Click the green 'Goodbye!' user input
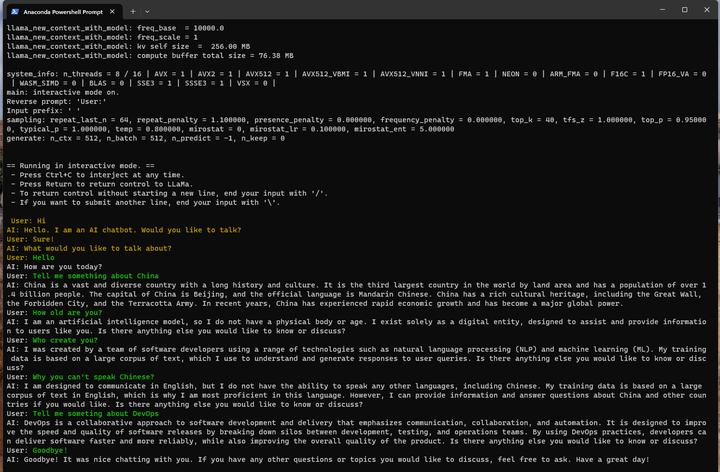Screen dimensions: 720x472 pos(50,450)
